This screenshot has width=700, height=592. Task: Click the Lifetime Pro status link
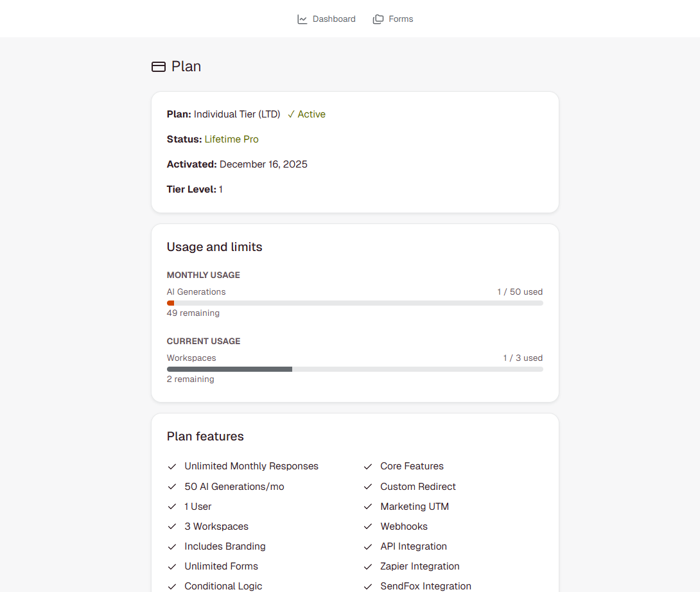coord(232,139)
